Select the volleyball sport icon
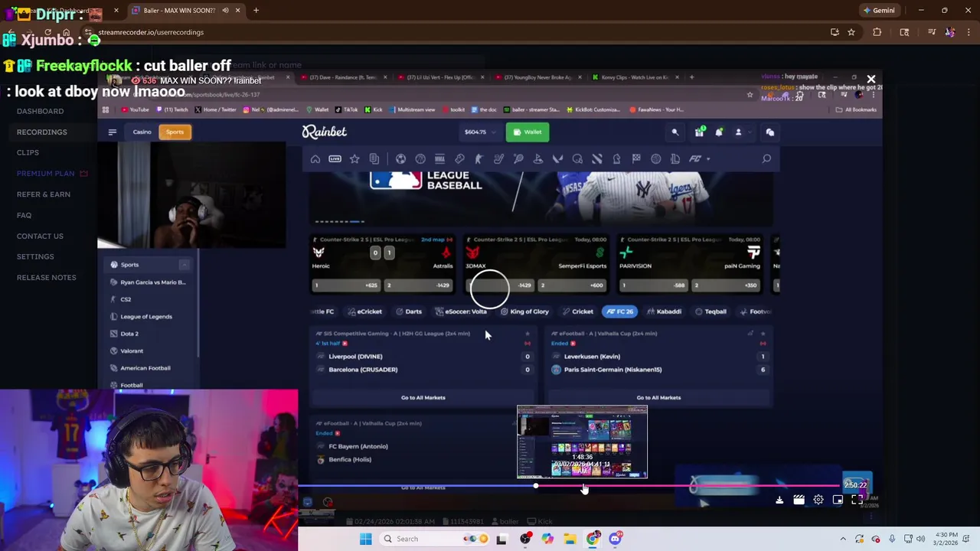 click(655, 158)
